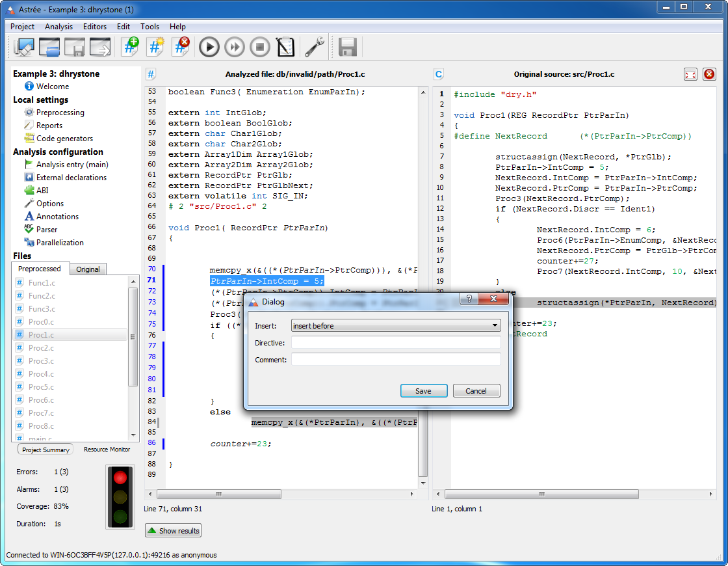Close the Dialog with its red X
The width and height of the screenshot is (728, 566).
pos(493,299)
